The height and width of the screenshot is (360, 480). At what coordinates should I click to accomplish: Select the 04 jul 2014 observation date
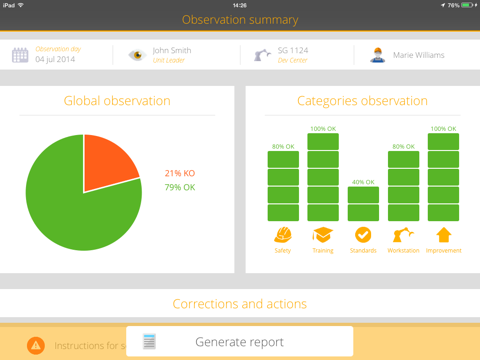tap(55, 59)
